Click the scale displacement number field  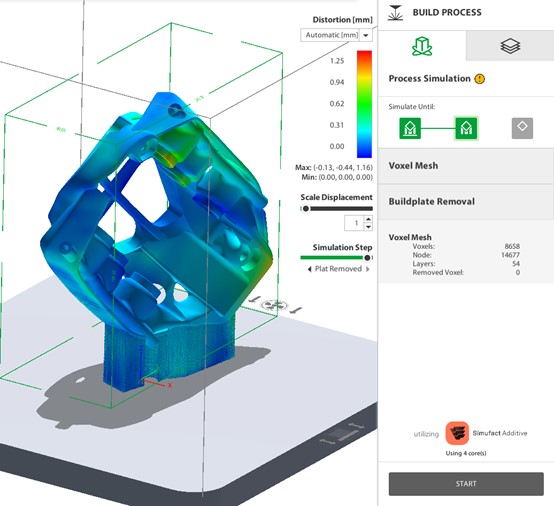354,223
